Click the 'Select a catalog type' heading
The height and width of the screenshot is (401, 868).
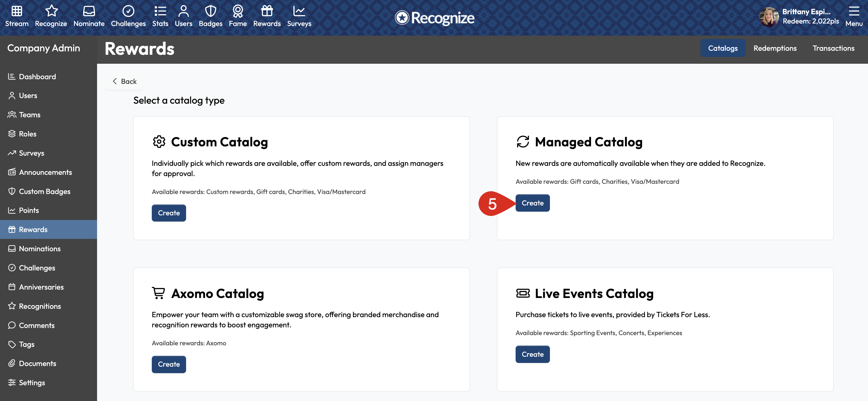click(x=179, y=100)
